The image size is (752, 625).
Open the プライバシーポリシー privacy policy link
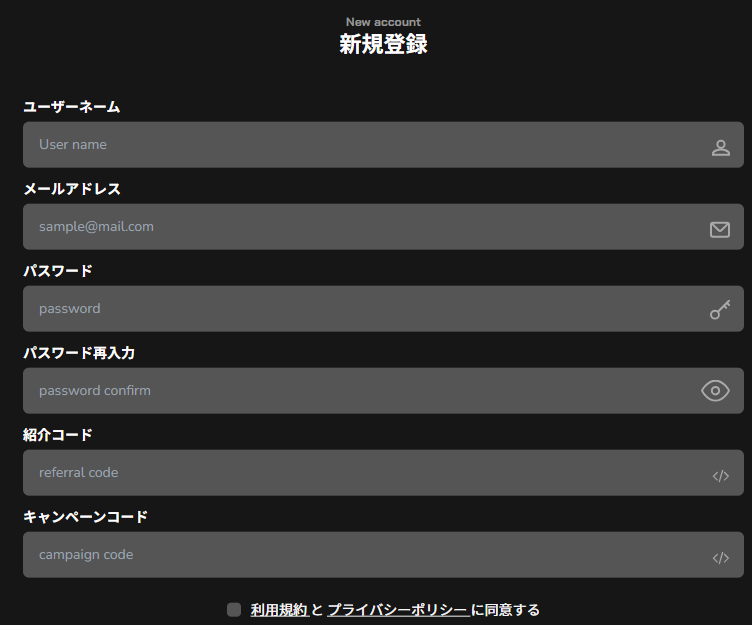point(397,610)
